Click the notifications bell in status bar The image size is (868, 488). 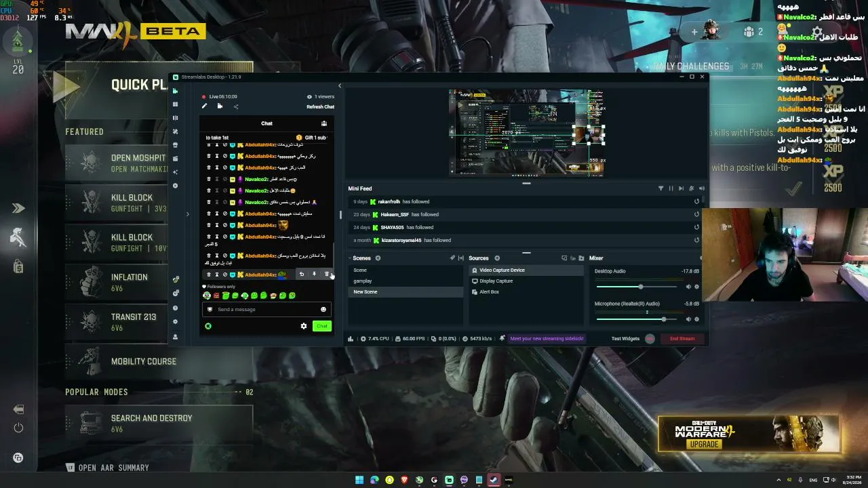502,338
